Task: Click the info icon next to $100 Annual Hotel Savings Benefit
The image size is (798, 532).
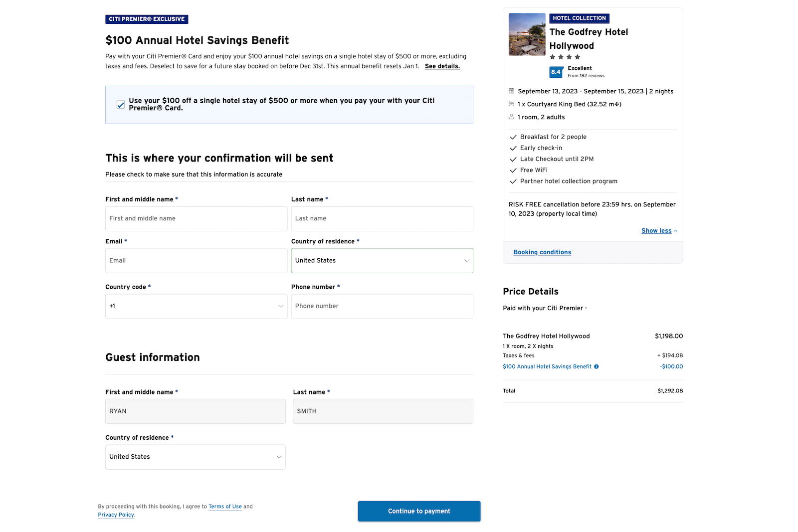Action: 596,366
